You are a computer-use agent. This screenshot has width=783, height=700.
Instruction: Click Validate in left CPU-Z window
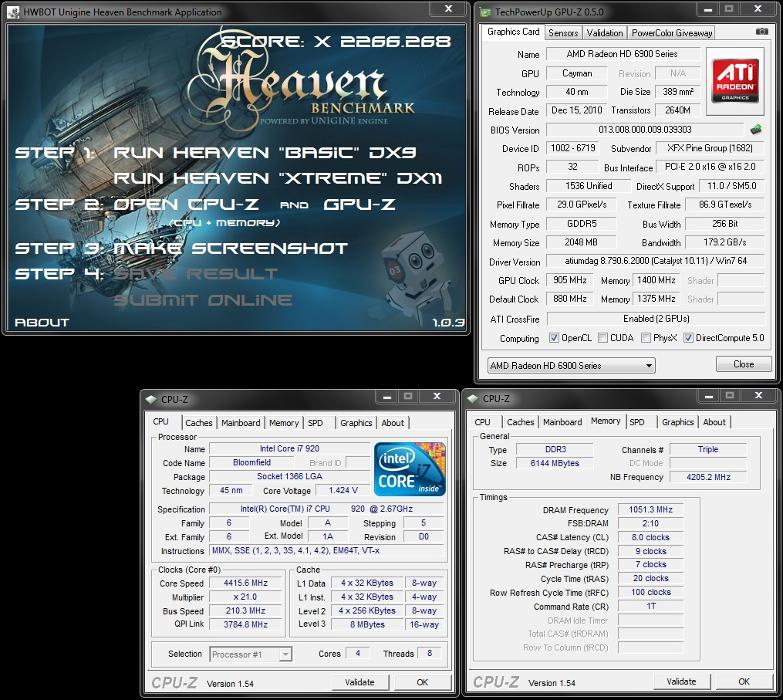pos(360,682)
